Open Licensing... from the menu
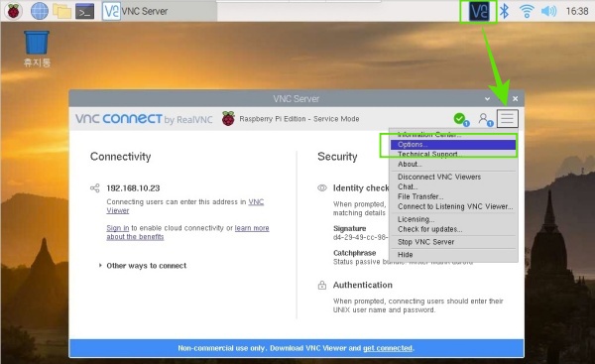Image resolution: width=595 pixels, height=364 pixels. tap(453, 219)
